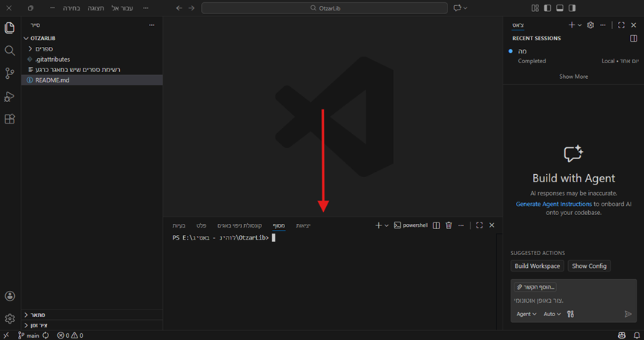The image size is (644, 340).
Task: Open the תצוגה menu
Action: [95, 8]
